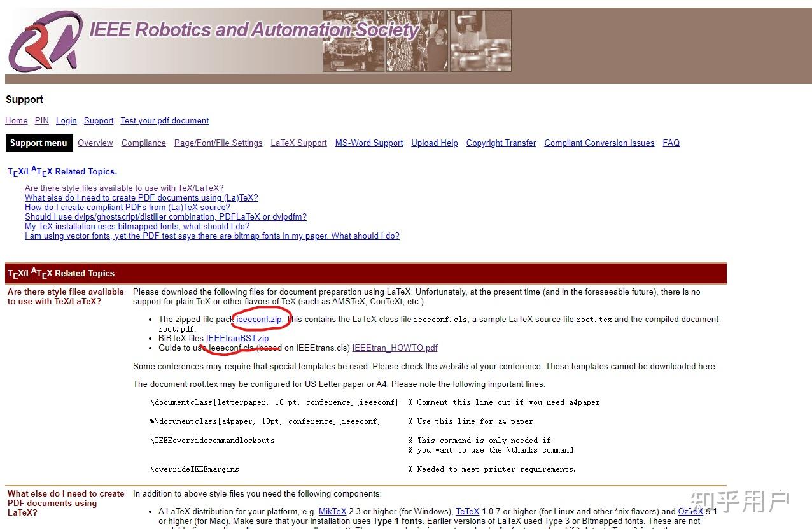Click 'What else do I need to create' left heading
812x529 pixels.
click(66, 504)
